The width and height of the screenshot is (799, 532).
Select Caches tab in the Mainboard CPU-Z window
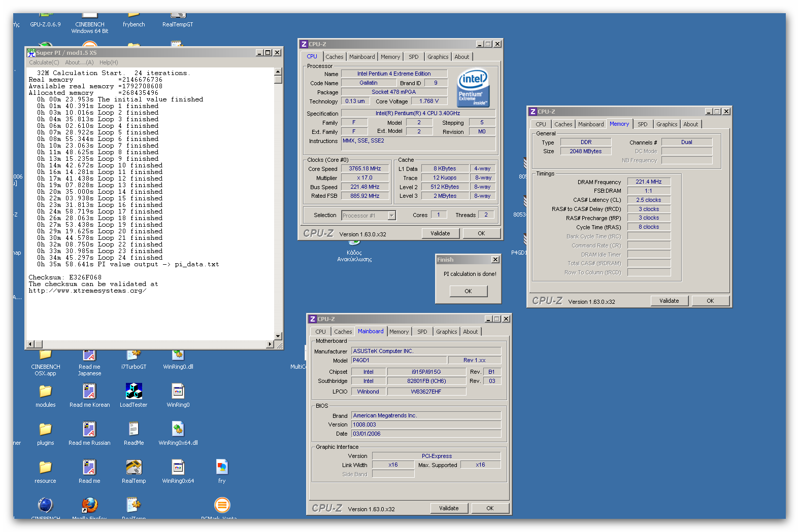point(343,332)
